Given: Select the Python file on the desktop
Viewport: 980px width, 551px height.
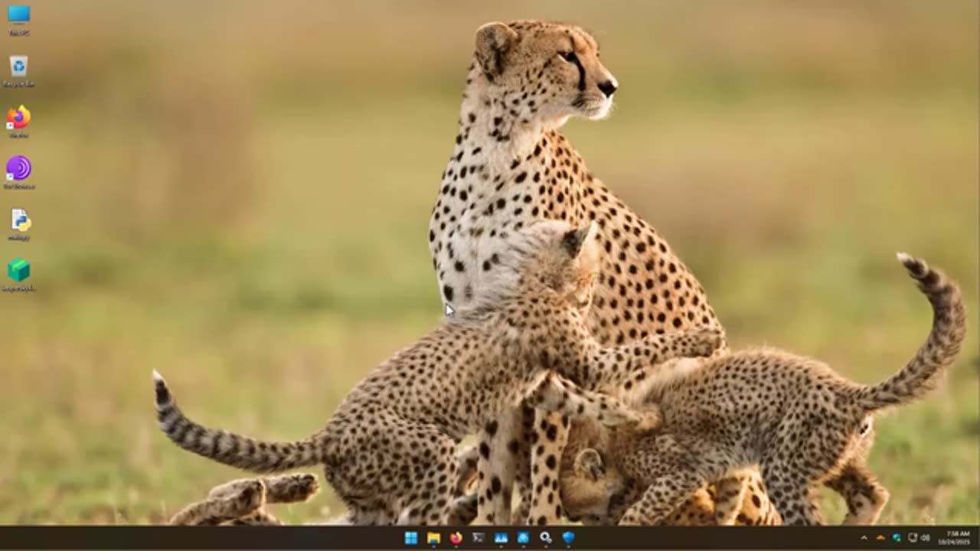Looking at the screenshot, I should (19, 224).
